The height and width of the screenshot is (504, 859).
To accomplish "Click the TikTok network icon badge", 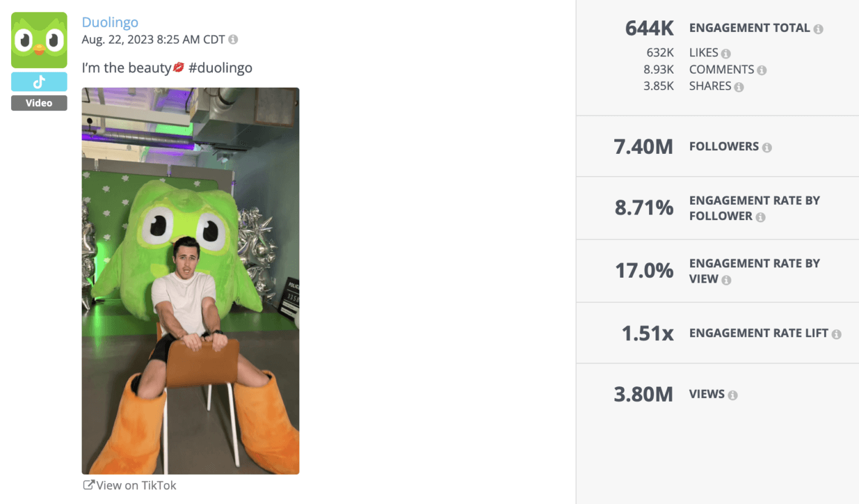I will click(x=39, y=80).
